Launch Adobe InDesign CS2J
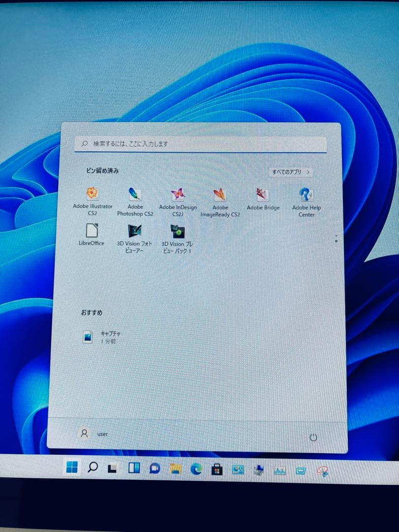This screenshot has width=399, height=532. pos(178,196)
